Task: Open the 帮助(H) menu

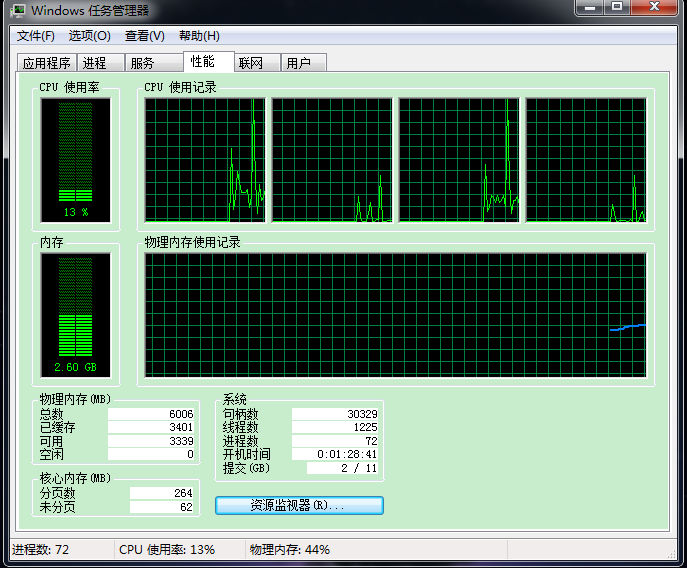Action: [x=199, y=36]
